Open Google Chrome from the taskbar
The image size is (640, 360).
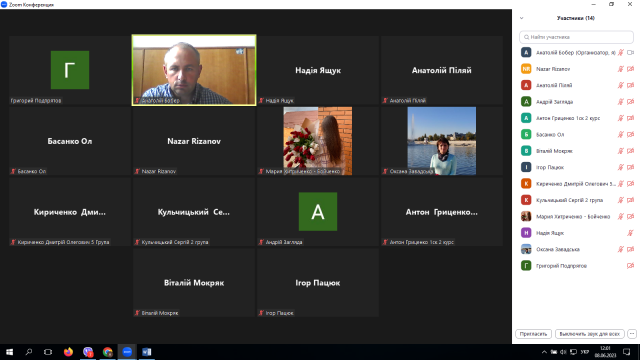click(107, 352)
